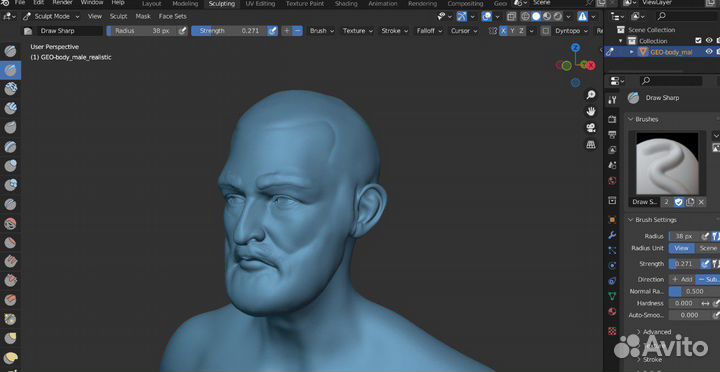Switch perspective/orthographic grid icon
Screen dimensions: 720x372
pyautogui.click(x=591, y=145)
